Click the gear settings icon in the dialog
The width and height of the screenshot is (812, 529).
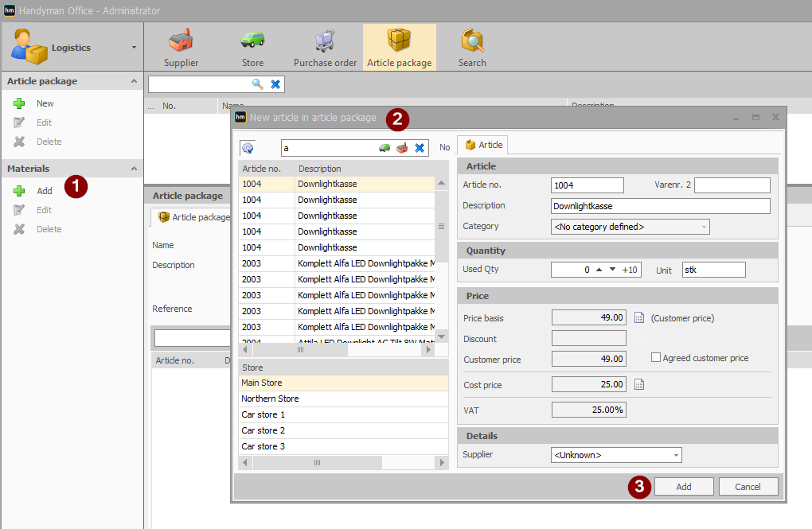[248, 148]
